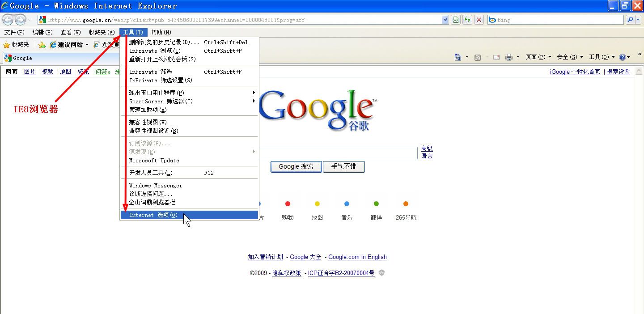
Task: Toggle 兼容性视图 menu entry
Action: [x=189, y=122]
